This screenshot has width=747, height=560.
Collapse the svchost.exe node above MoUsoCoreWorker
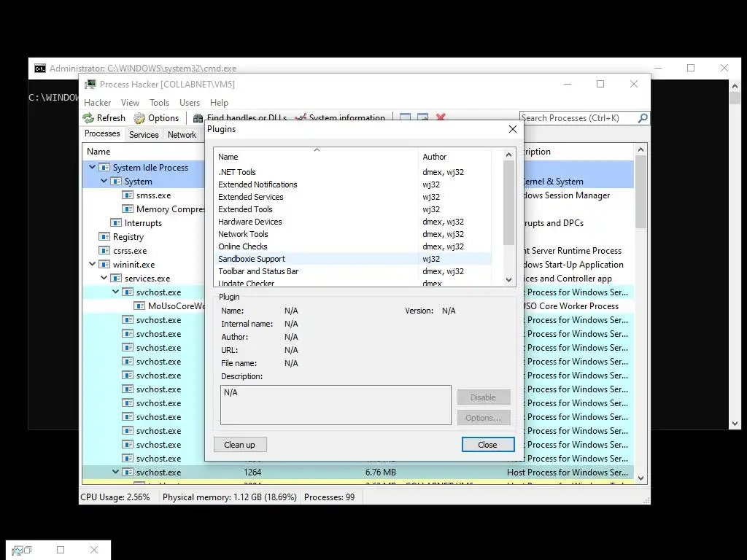(115, 292)
